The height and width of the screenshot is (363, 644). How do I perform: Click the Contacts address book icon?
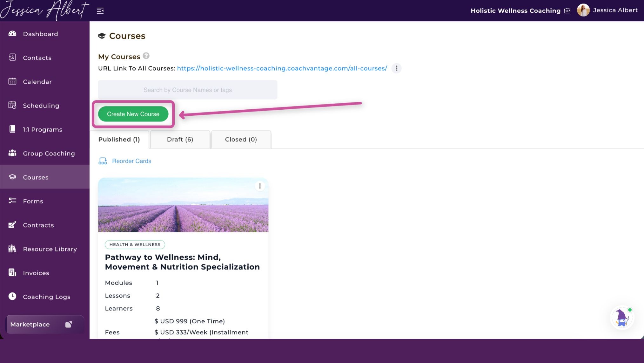pyautogui.click(x=12, y=58)
